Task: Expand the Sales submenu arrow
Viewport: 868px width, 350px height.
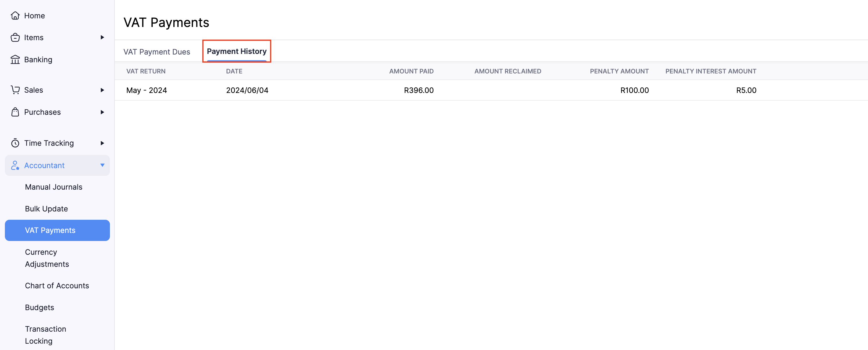Action: [x=102, y=90]
